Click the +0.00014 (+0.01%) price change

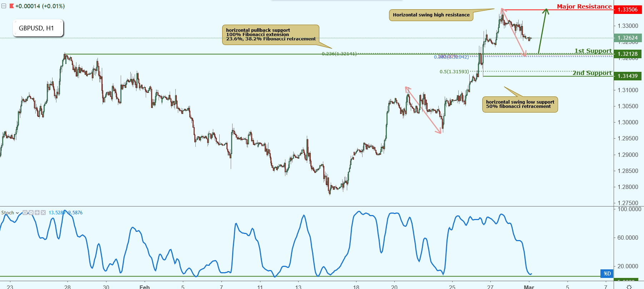40,6
